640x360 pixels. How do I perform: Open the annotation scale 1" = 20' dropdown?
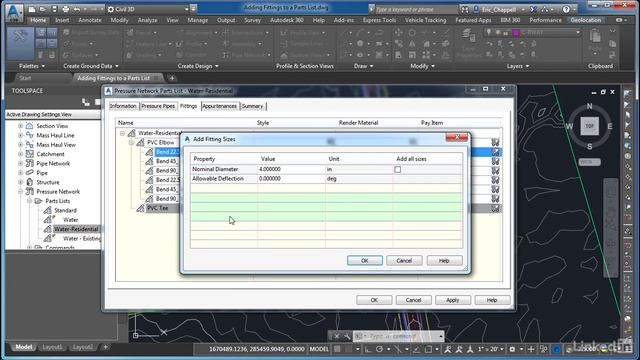tap(491, 349)
